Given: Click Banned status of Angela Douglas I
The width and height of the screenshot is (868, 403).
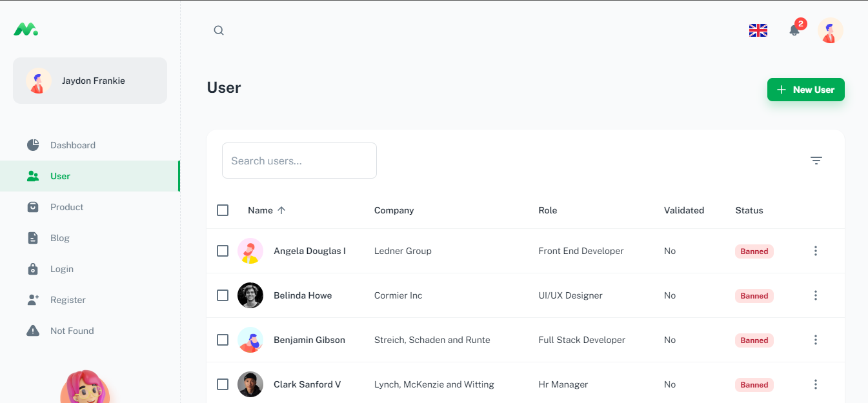Looking at the screenshot, I should coord(754,251).
